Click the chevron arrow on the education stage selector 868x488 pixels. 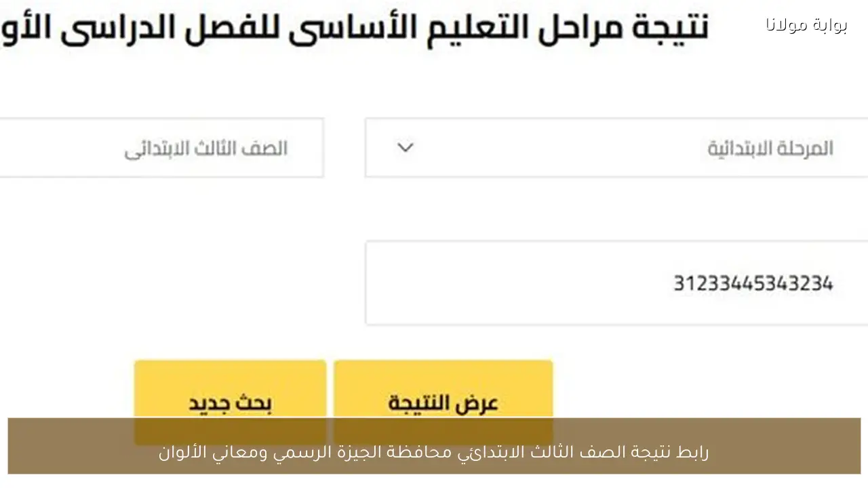405,148
